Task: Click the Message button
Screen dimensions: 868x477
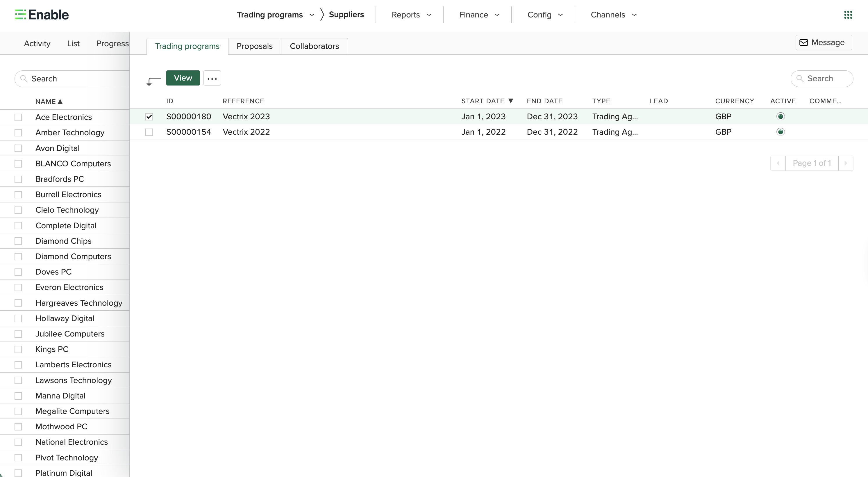Action: point(824,42)
